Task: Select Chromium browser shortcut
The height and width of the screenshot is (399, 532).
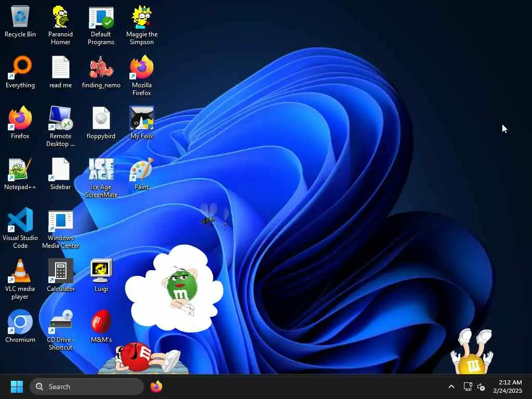Action: coord(20,327)
